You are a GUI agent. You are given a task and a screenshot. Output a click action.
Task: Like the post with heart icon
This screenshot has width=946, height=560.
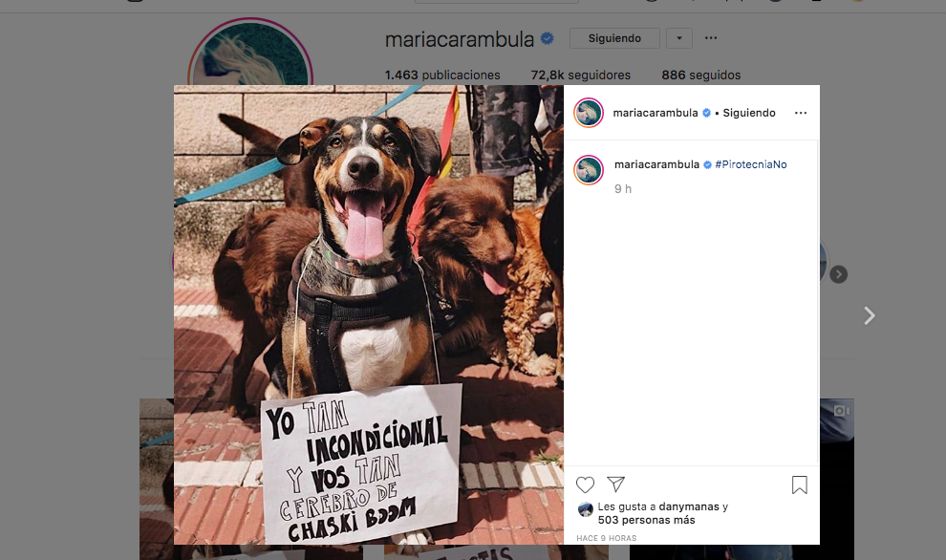pyautogui.click(x=585, y=485)
